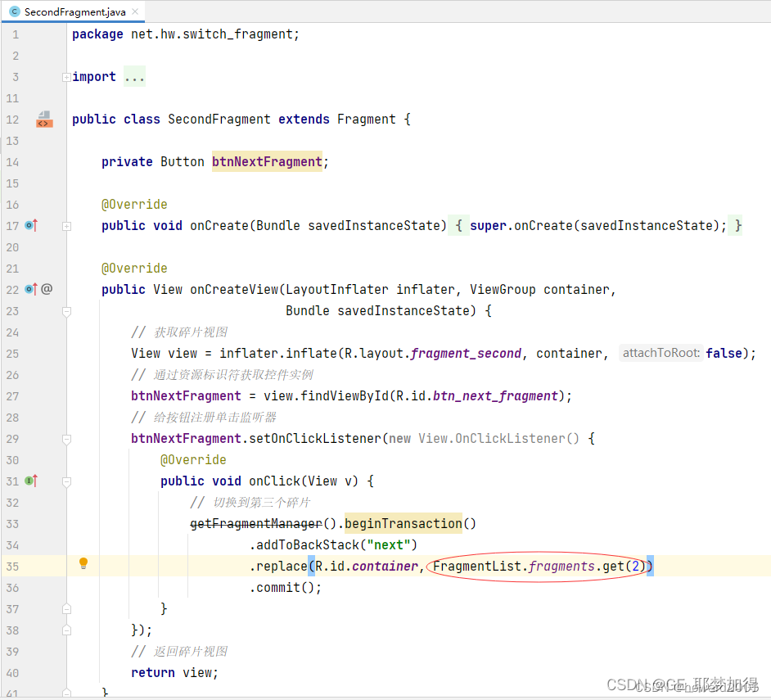The width and height of the screenshot is (771, 700).
Task: Click the @ annotation gutter icon on line 22
Action: (47, 289)
